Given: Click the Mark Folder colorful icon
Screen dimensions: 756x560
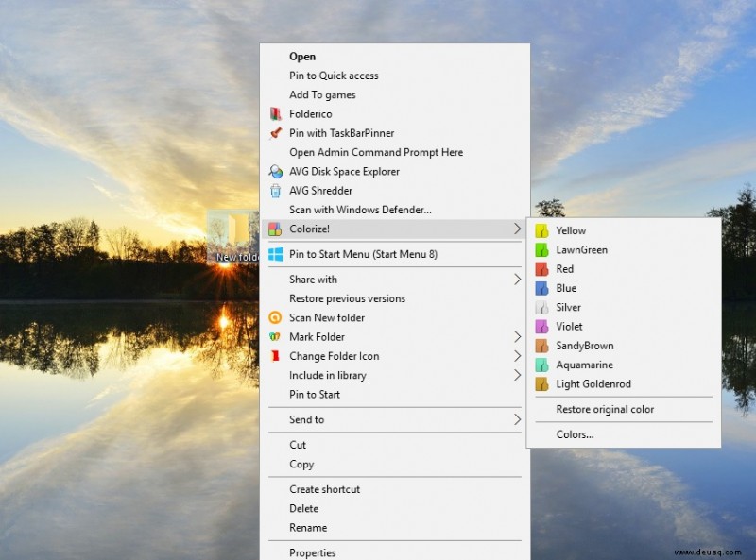Looking at the screenshot, I should click(x=275, y=337).
